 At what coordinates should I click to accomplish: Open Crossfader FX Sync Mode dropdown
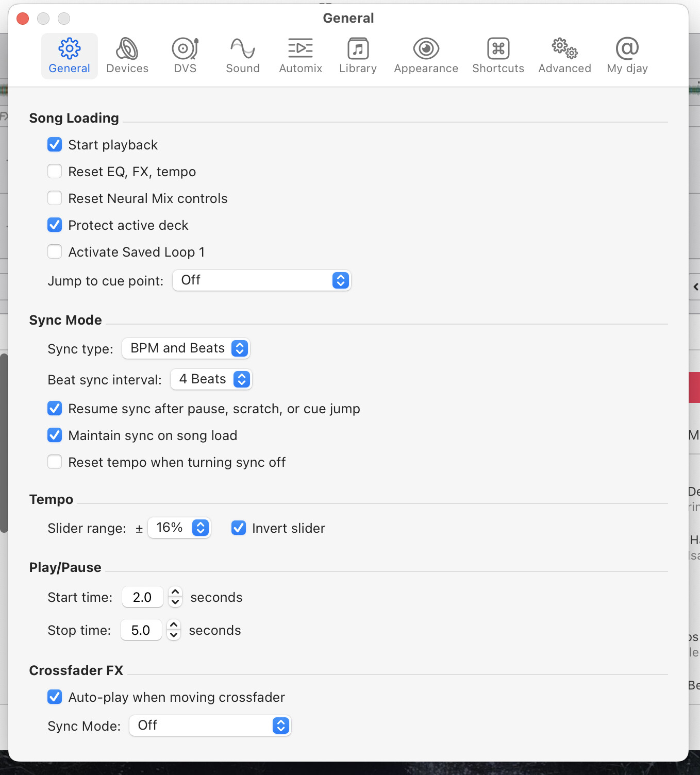coord(210,726)
